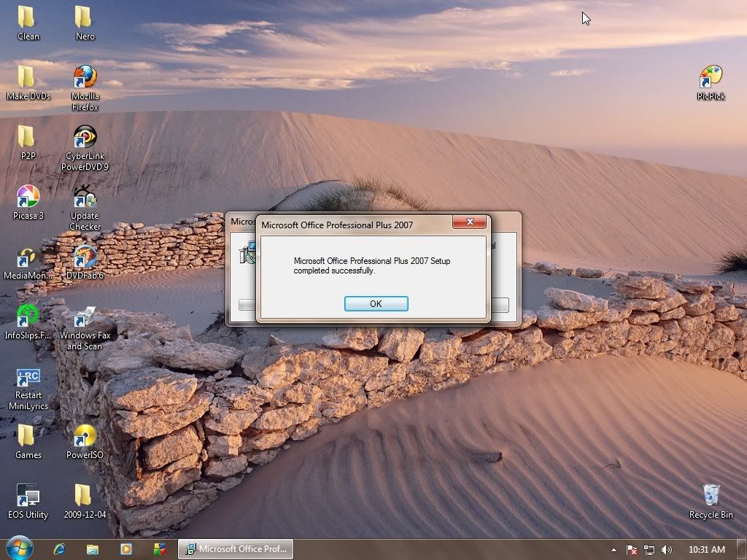The height and width of the screenshot is (560, 747).
Task: Click the Show desktop button strip
Action: point(742,550)
